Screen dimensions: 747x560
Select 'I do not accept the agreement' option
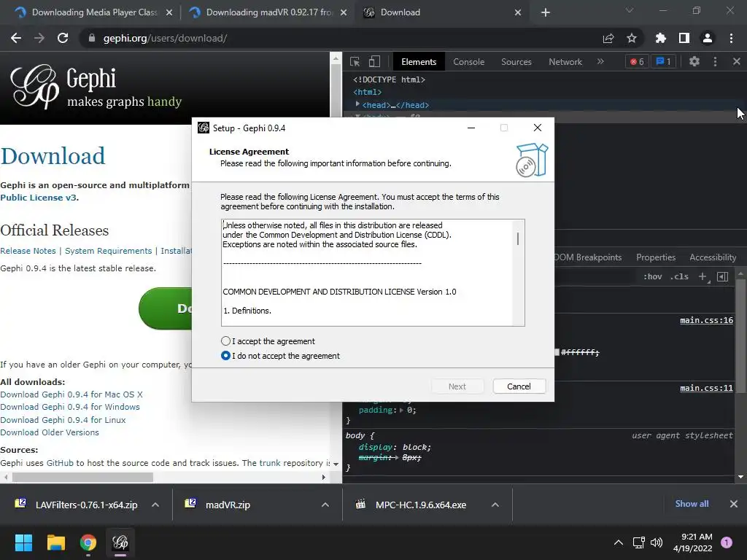tap(226, 356)
